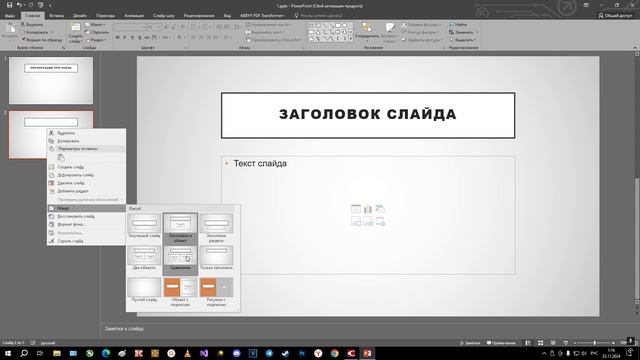Open the font name combo box
The width and height of the screenshot is (640, 360).
click(130, 27)
